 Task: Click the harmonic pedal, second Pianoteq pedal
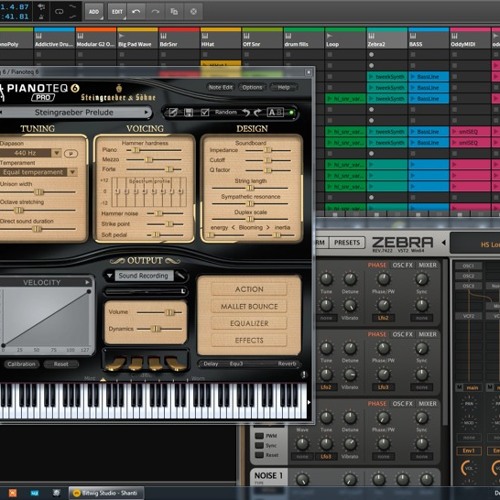(x=136, y=364)
